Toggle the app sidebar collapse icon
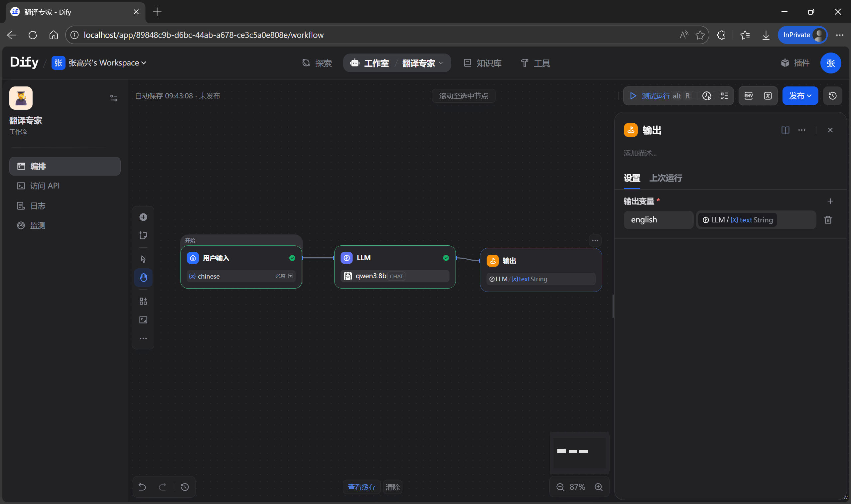 pyautogui.click(x=113, y=98)
